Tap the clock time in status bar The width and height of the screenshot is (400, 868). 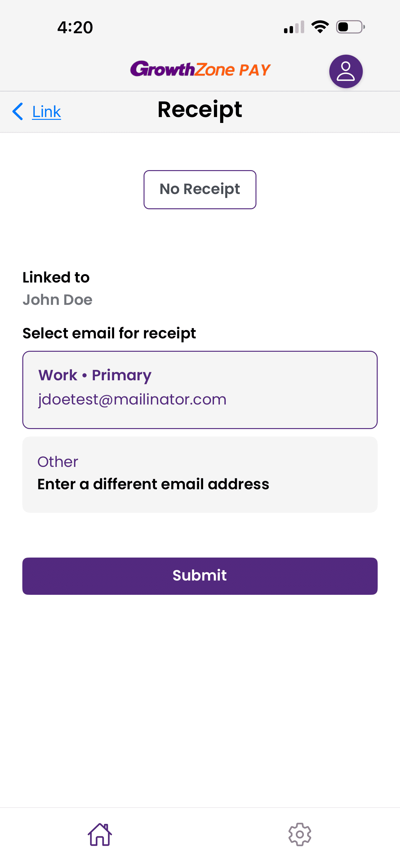75,27
